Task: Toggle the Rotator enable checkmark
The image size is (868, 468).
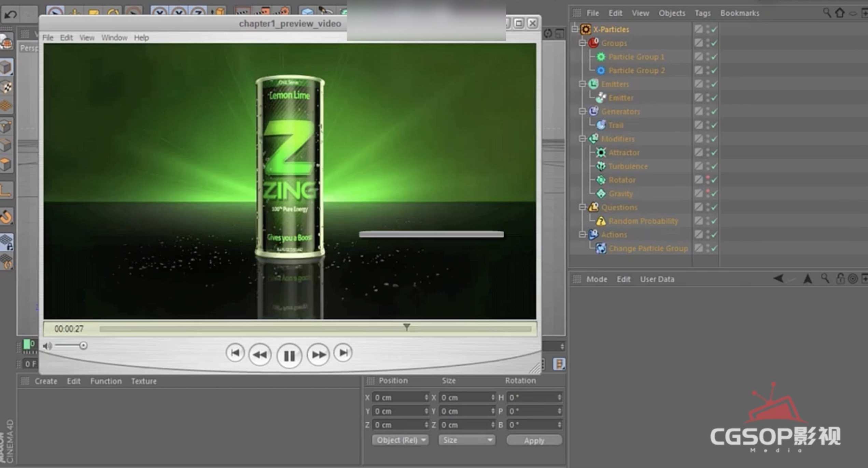Action: tap(714, 180)
